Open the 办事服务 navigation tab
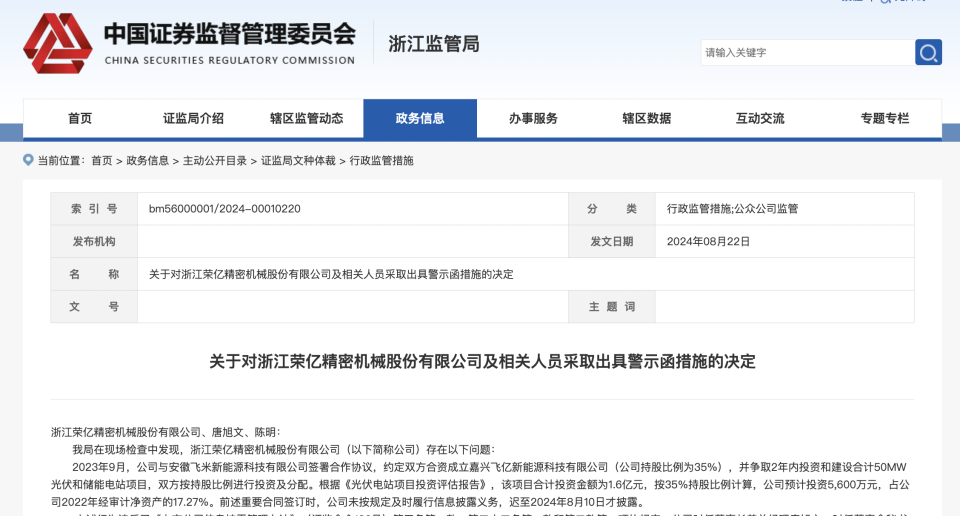Image resolution: width=960 pixels, height=516 pixels. pyautogui.click(x=533, y=118)
